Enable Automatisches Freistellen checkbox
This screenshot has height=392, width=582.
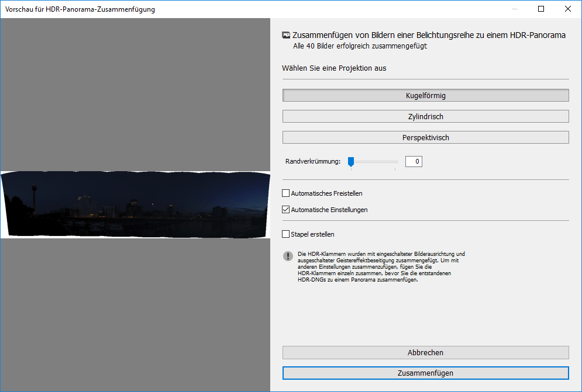286,193
